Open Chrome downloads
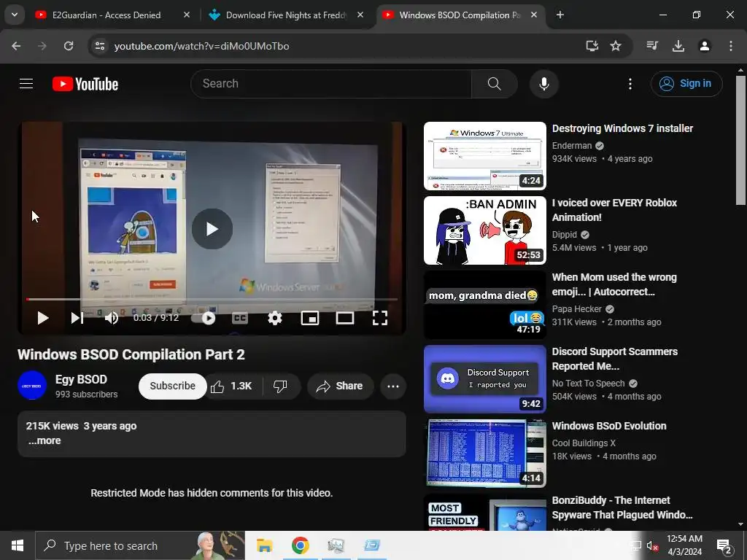Screen dimensions: 747x560 coord(678,46)
